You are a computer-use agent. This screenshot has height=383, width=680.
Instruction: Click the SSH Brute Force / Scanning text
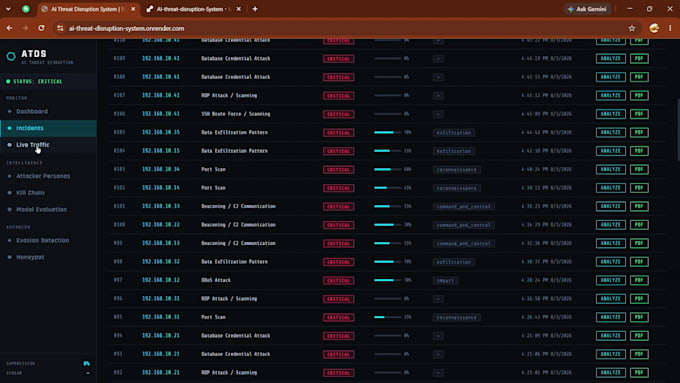point(235,114)
